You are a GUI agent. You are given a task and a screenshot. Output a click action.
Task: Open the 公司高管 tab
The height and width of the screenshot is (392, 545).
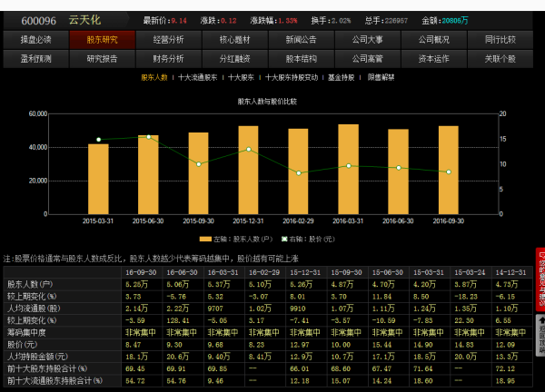(x=368, y=59)
